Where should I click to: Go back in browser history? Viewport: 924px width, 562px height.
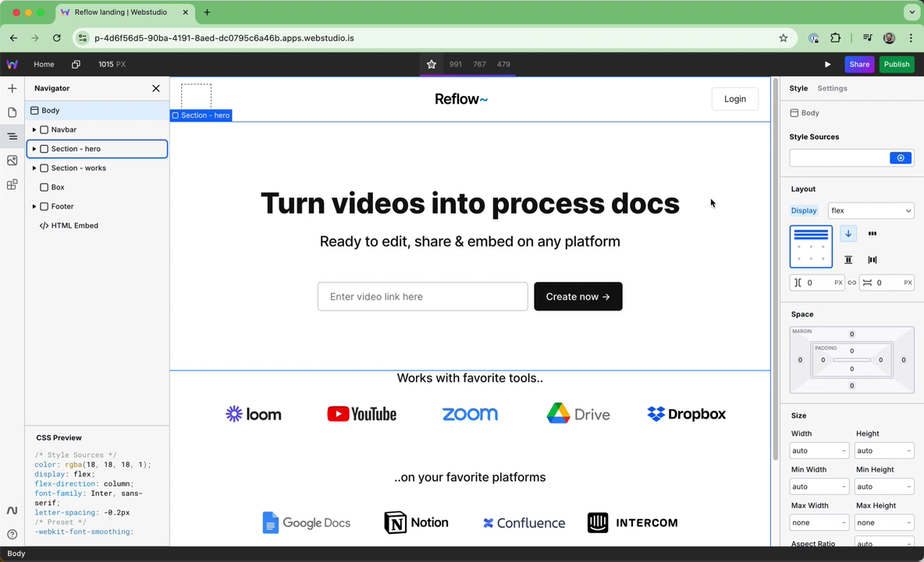coord(13,38)
